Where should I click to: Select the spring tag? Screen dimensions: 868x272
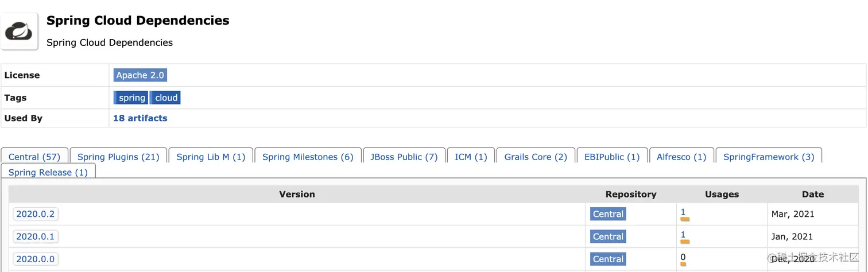pos(131,98)
